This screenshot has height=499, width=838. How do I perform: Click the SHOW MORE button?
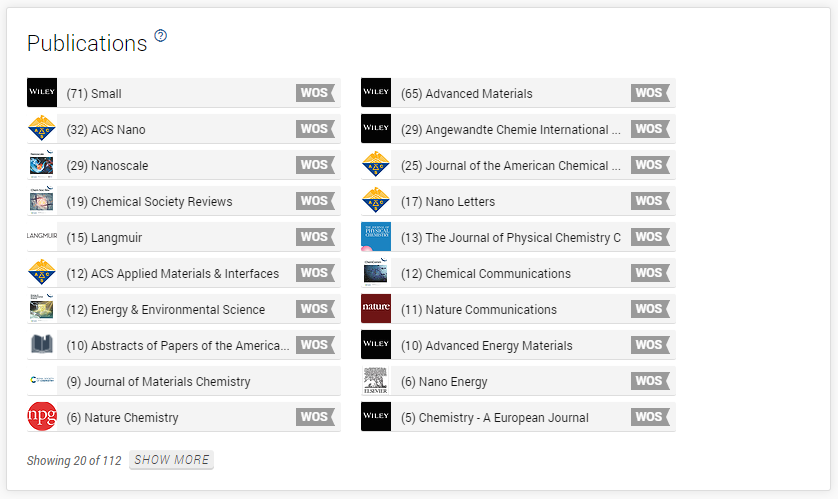click(172, 460)
